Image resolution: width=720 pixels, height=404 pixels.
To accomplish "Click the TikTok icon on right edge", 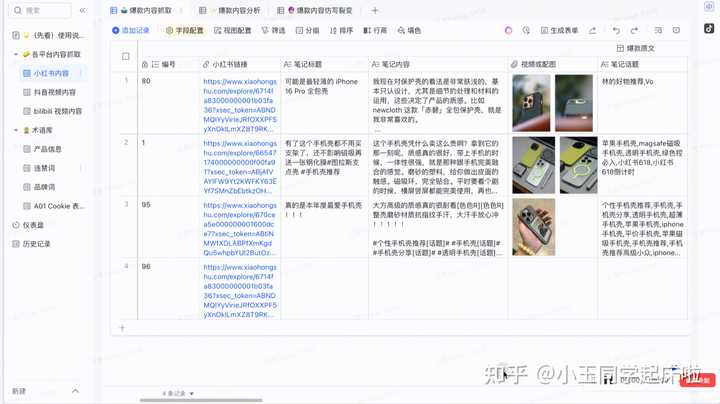I will click(x=709, y=28).
